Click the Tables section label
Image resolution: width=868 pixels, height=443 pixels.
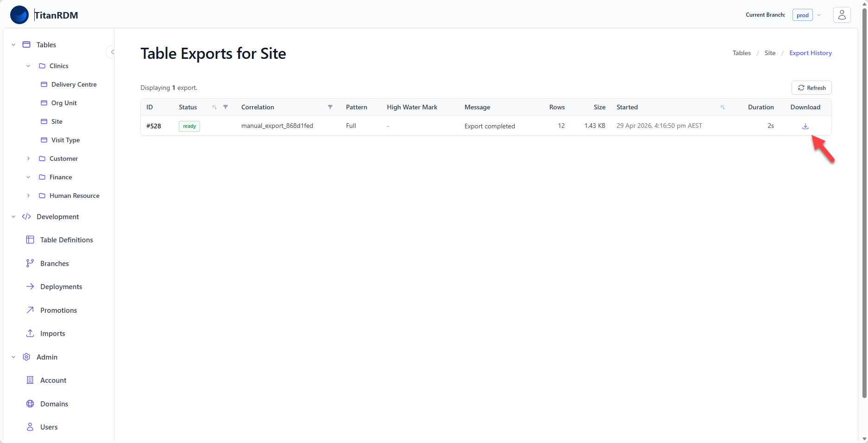pyautogui.click(x=46, y=44)
